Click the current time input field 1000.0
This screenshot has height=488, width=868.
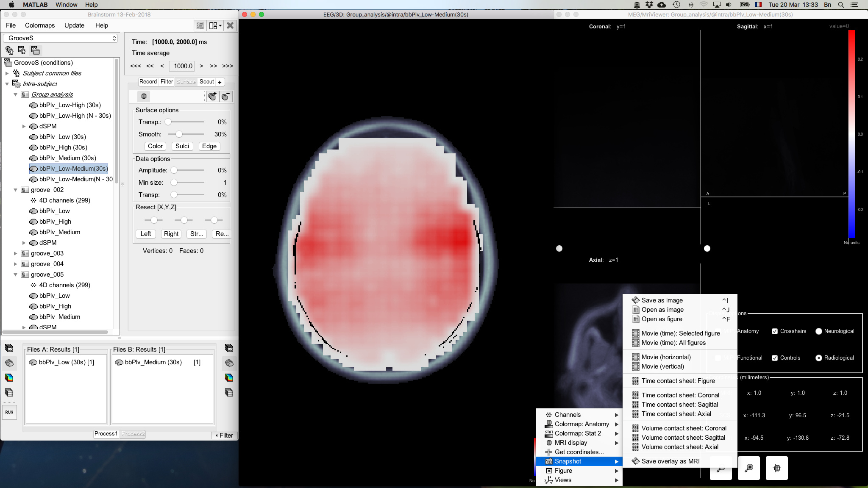click(182, 66)
